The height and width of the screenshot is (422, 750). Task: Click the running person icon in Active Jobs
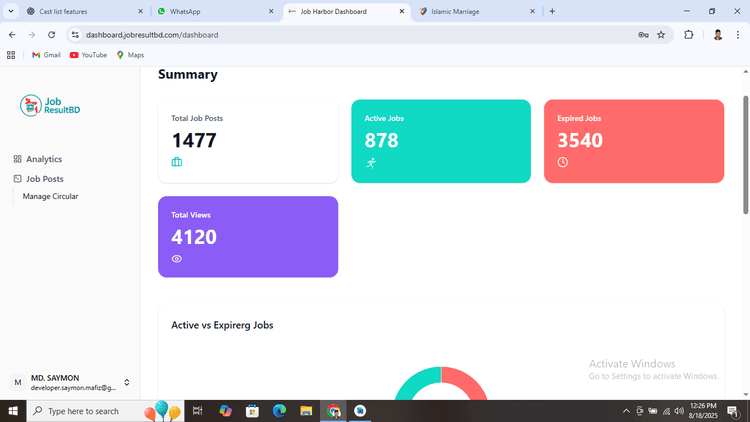(371, 163)
